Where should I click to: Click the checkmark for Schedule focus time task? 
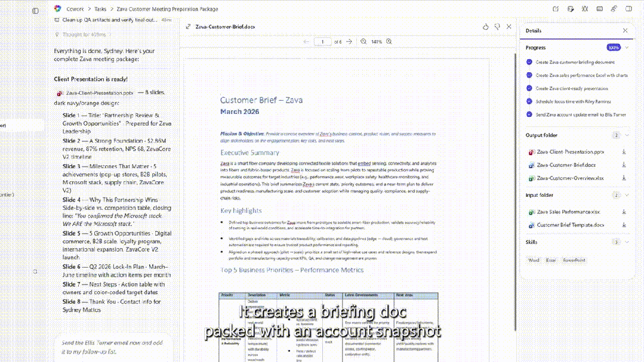point(529,101)
